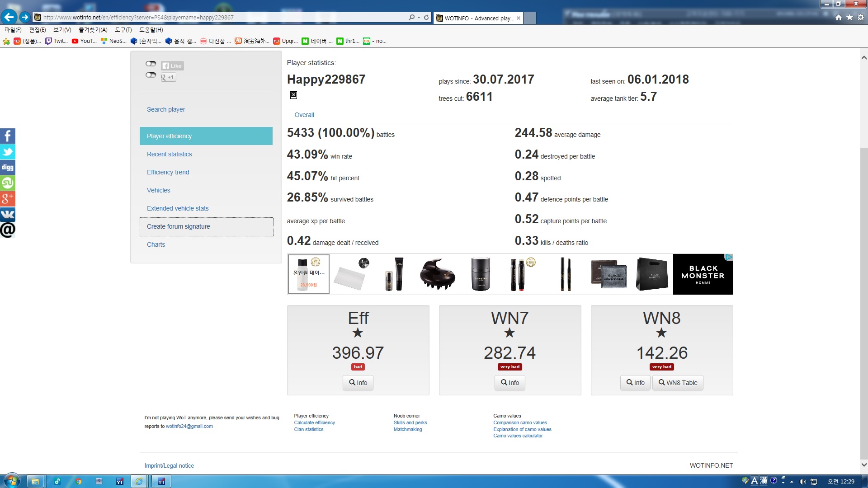This screenshot has height=488, width=868.
Task: Click the email share @ icon
Action: click(x=8, y=230)
